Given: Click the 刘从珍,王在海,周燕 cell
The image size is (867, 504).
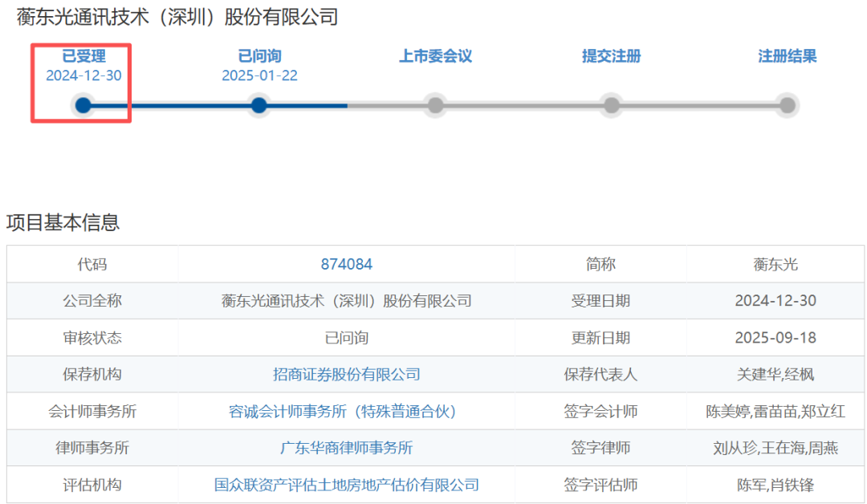Looking at the screenshot, I should click(x=775, y=448).
